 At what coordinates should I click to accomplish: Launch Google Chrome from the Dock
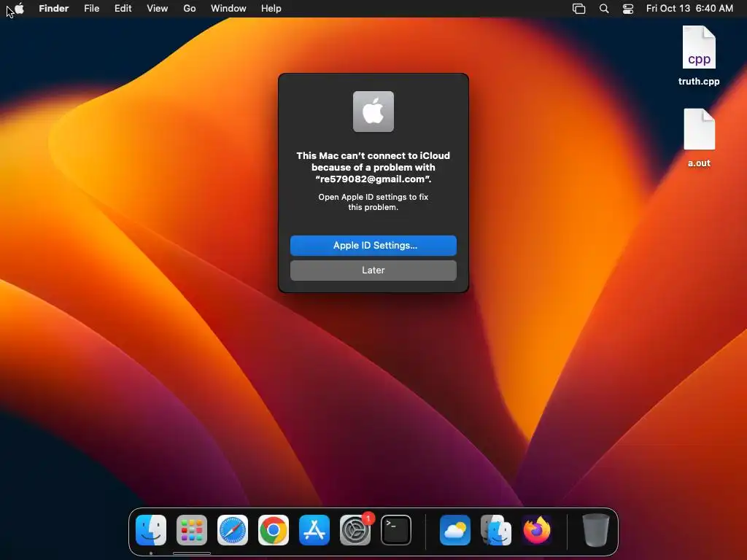(274, 530)
